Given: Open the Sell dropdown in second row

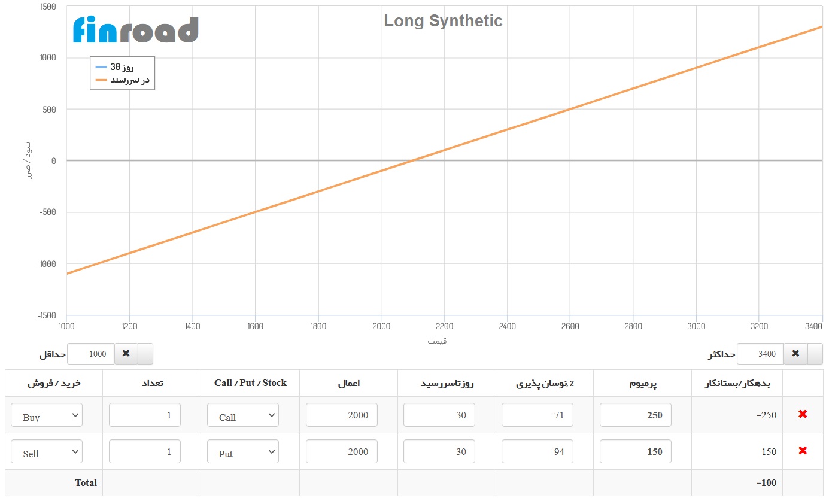Looking at the screenshot, I should tap(47, 452).
